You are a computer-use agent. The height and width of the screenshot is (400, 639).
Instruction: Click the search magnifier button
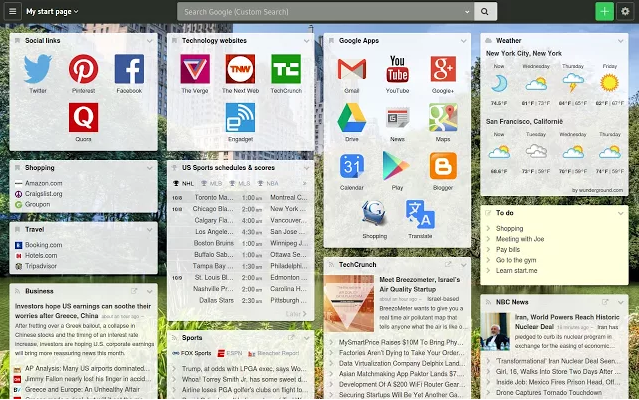(485, 11)
